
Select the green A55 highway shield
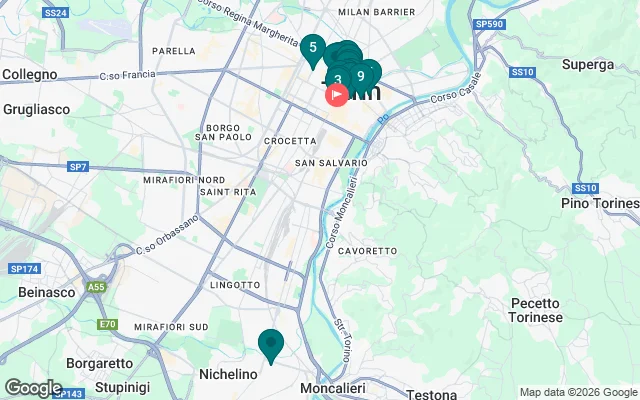[96, 287]
